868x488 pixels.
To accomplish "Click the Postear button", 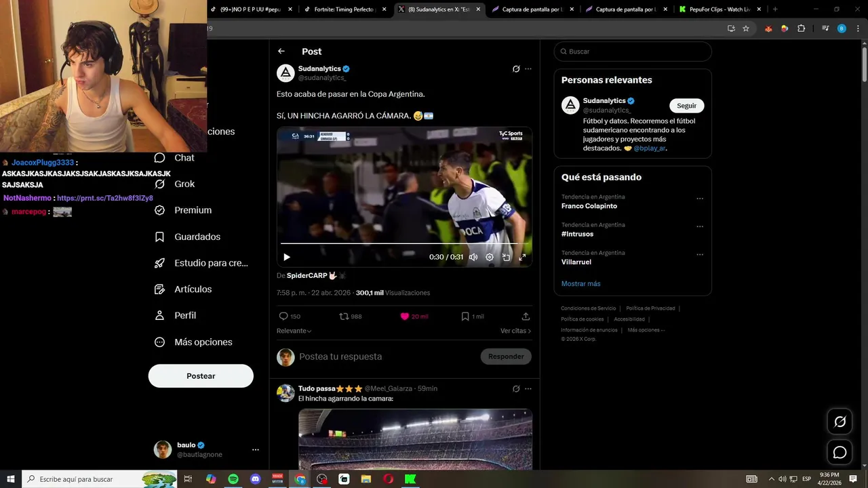I will 201,376.
